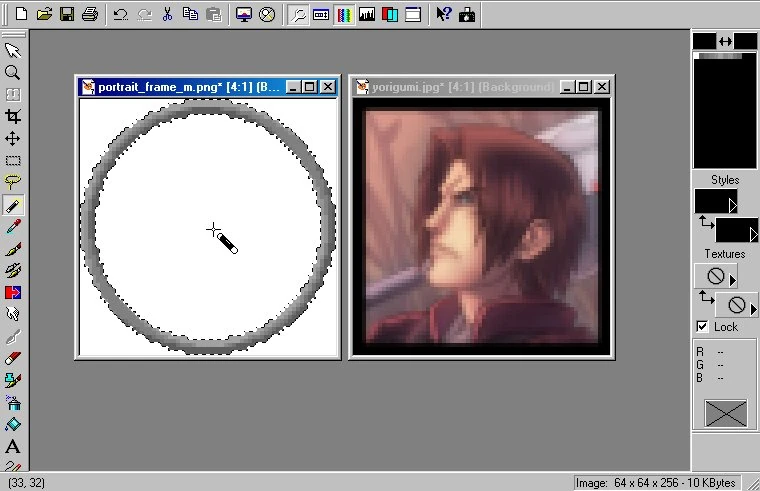Pick a color from Available Colors panel
Image resolution: width=760 pixels, height=491 pixels.
pyautogui.click(x=725, y=111)
